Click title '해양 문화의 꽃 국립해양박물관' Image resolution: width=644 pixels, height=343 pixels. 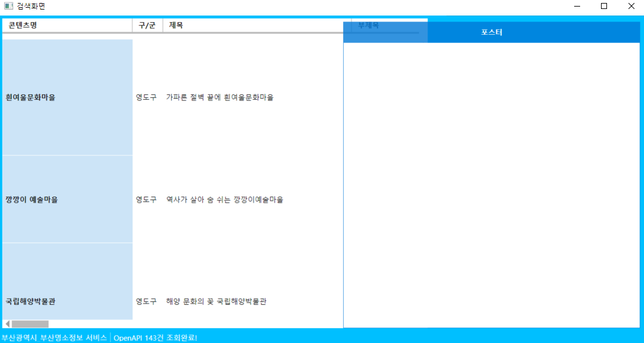(x=216, y=301)
